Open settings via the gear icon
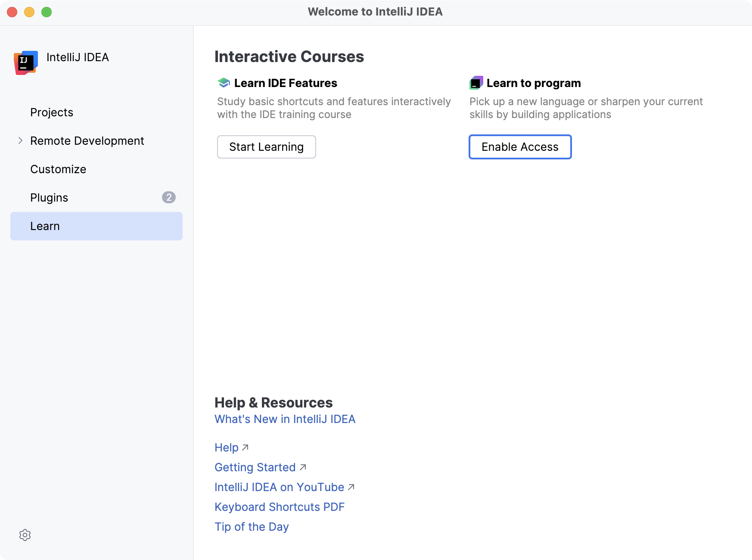Image resolution: width=752 pixels, height=560 pixels. tap(25, 535)
